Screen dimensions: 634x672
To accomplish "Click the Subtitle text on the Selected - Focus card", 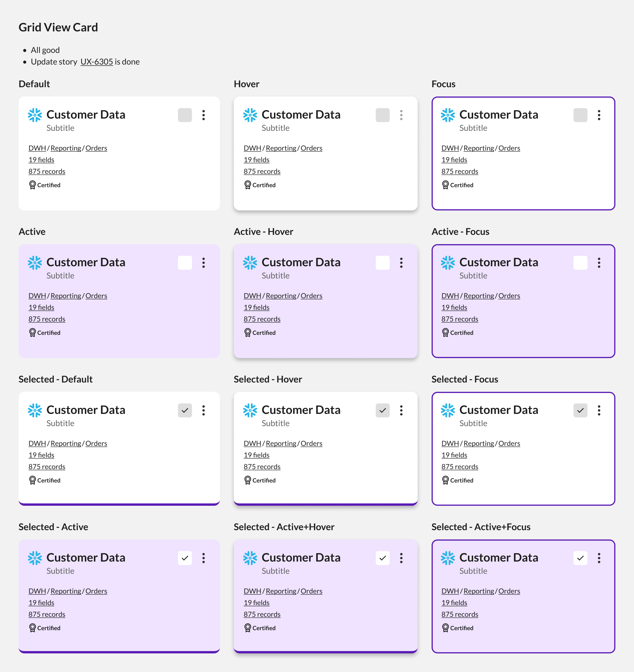I will pyautogui.click(x=473, y=423).
